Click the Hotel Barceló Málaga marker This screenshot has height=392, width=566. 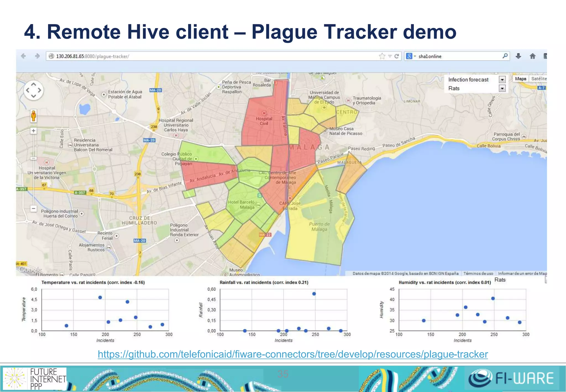tap(258, 205)
